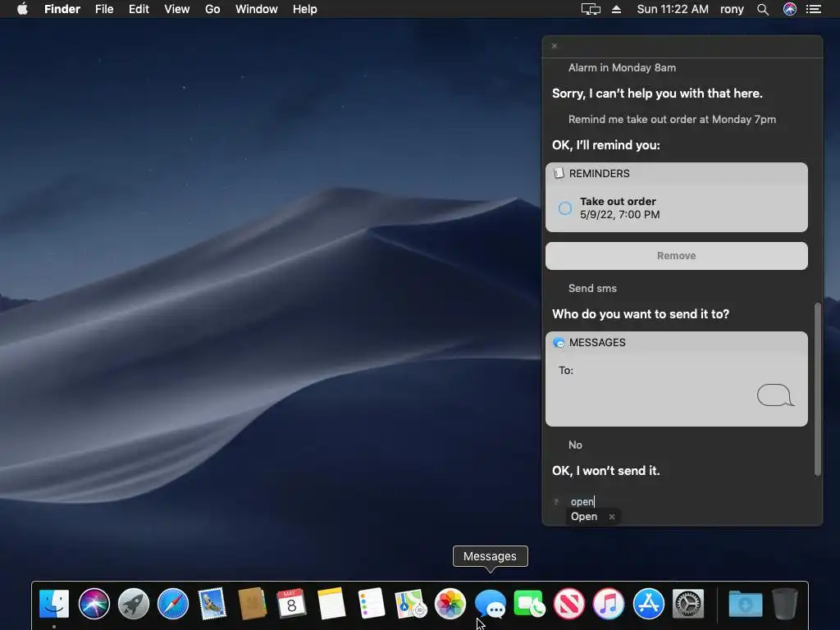The height and width of the screenshot is (630, 840).
Task: Click the question mark beside Siri input
Action: tap(556, 502)
